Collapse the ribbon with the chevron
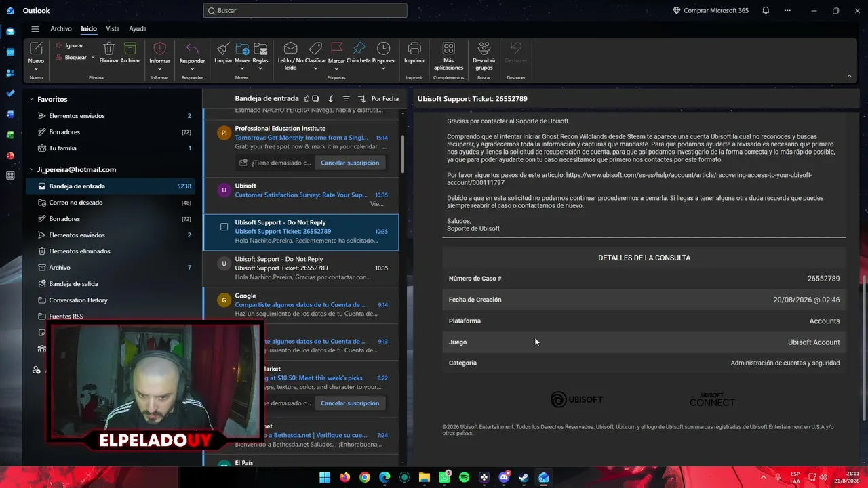This screenshot has width=868, height=488. click(849, 76)
